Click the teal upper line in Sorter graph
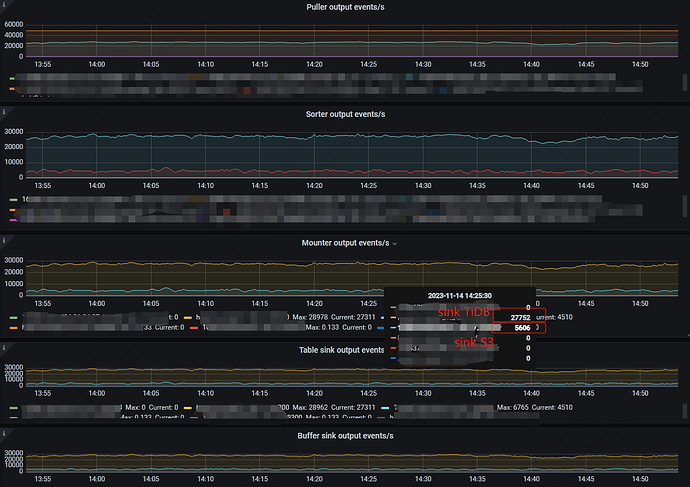 (352, 136)
